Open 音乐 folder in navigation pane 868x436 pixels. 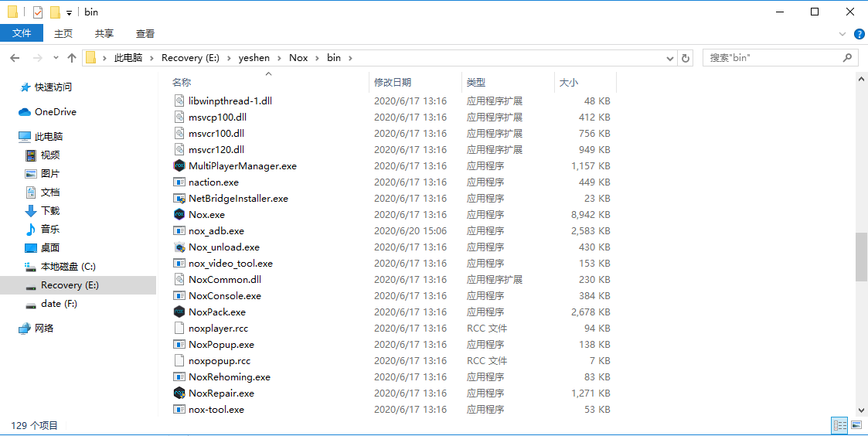tap(49, 229)
